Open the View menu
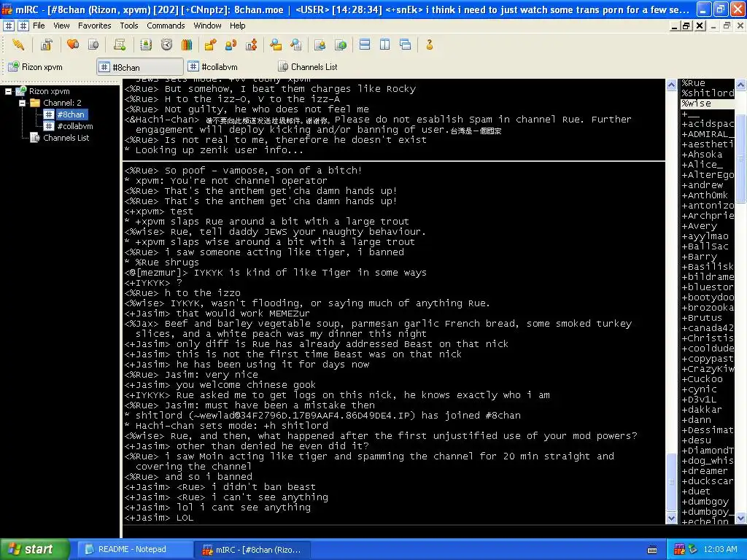Screen dimensions: 747x560 pyautogui.click(x=61, y=26)
